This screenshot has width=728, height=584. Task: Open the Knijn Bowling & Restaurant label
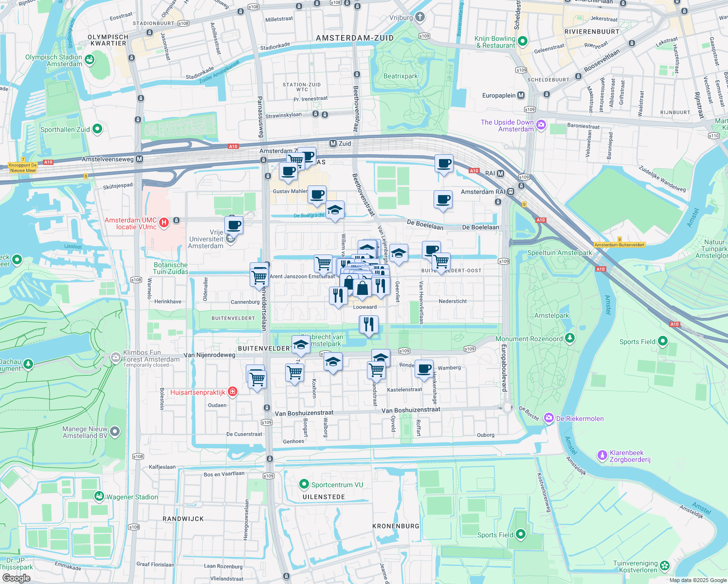pos(496,42)
